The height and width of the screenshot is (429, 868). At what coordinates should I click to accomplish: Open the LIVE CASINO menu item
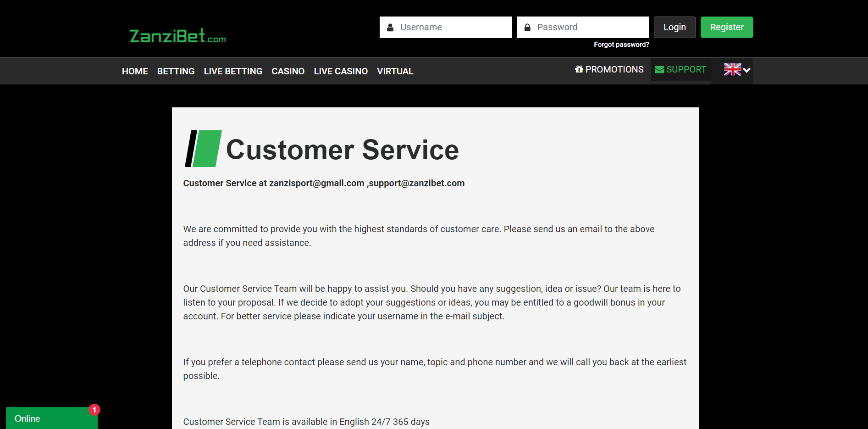coord(341,71)
